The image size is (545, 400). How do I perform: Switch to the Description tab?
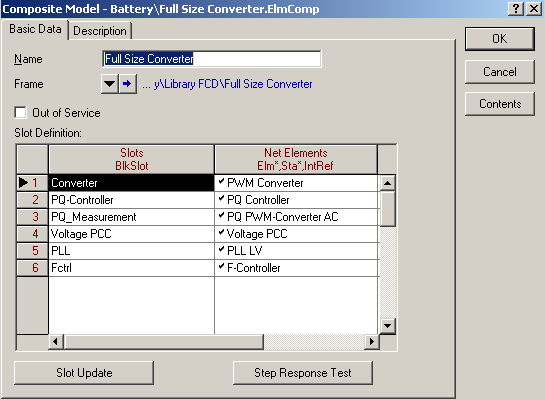click(x=100, y=31)
